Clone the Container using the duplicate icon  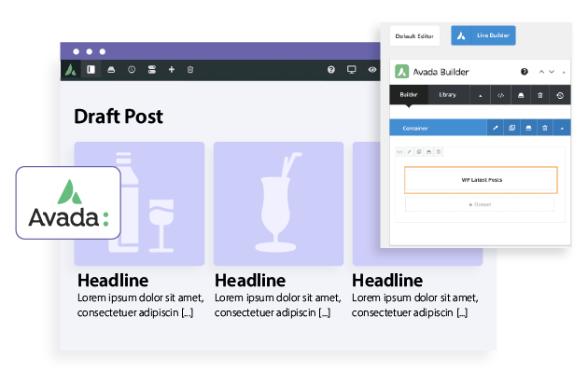511,128
